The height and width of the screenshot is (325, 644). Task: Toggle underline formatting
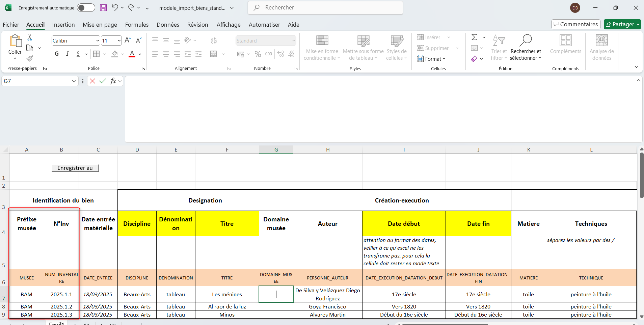(x=78, y=54)
